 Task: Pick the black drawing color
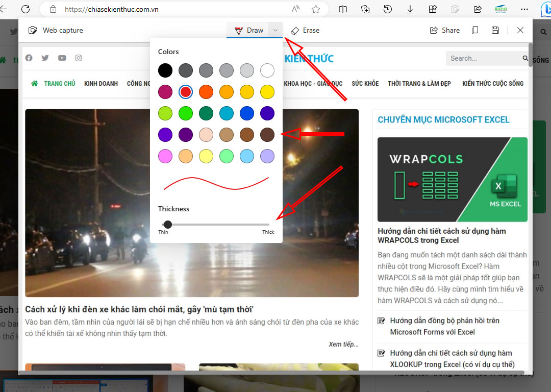point(165,70)
